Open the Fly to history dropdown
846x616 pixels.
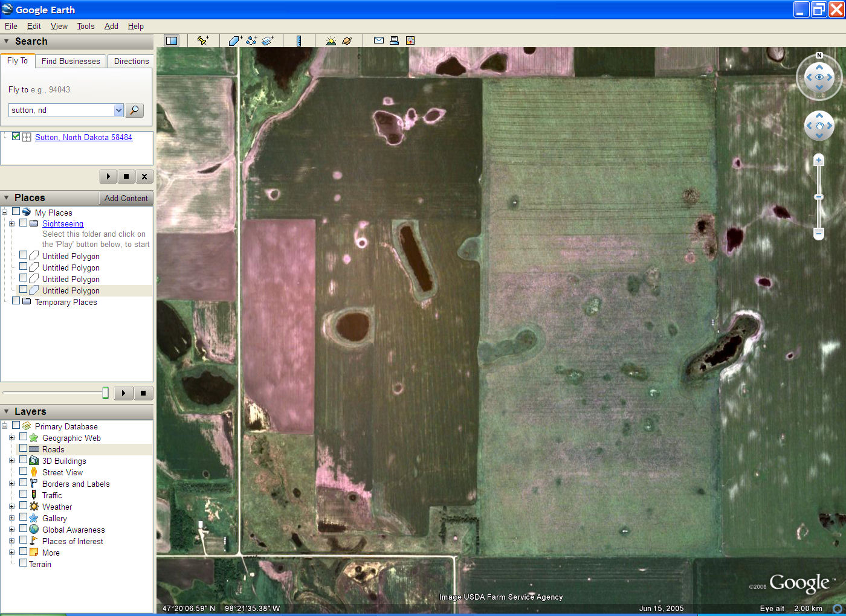point(118,110)
